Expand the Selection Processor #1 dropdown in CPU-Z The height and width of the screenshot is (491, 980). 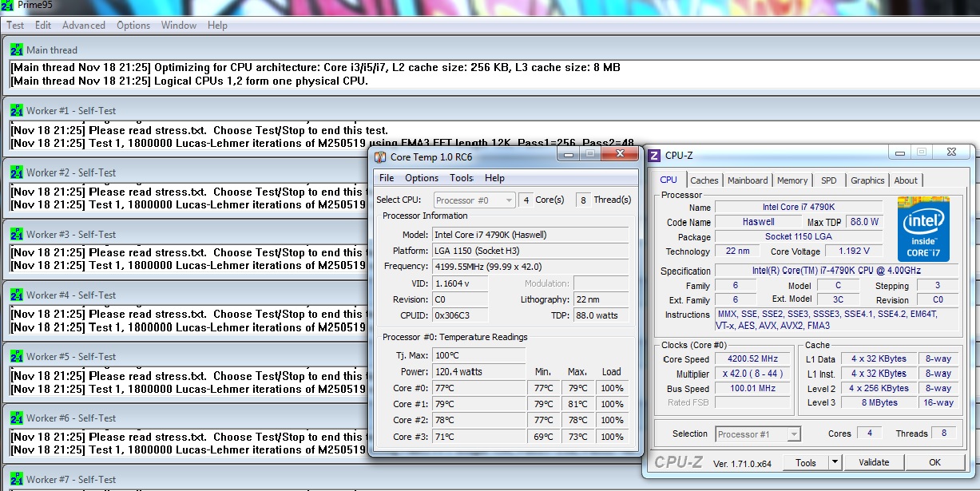pos(794,434)
